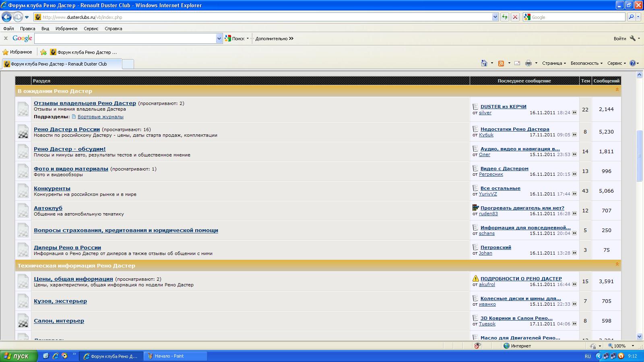Image resolution: width=644 pixels, height=362 pixels.
Task: Open the Правка menu
Action: [x=28, y=29]
